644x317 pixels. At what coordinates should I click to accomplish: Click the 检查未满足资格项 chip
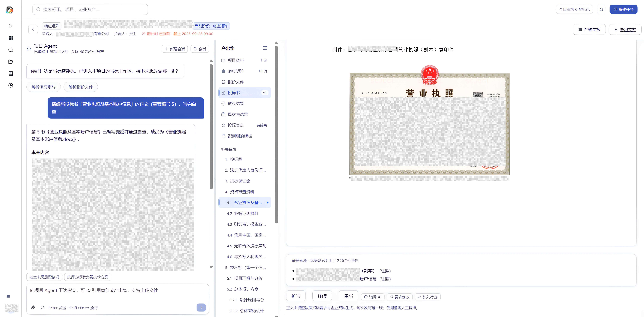click(x=44, y=277)
